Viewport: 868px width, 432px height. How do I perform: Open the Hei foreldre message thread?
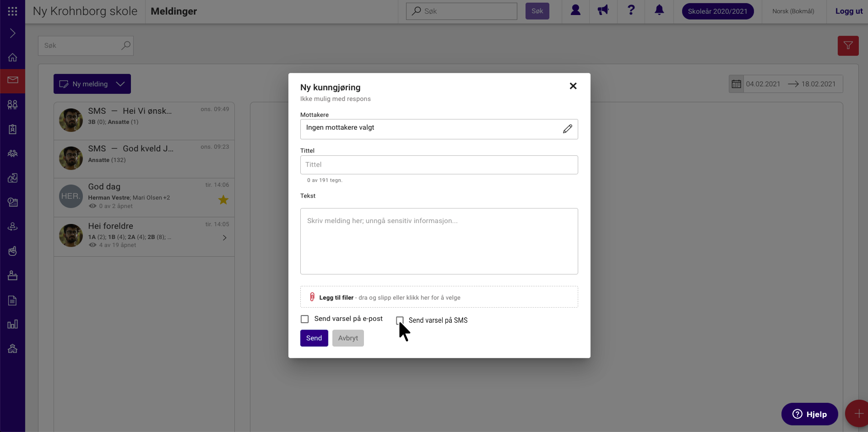click(x=144, y=236)
